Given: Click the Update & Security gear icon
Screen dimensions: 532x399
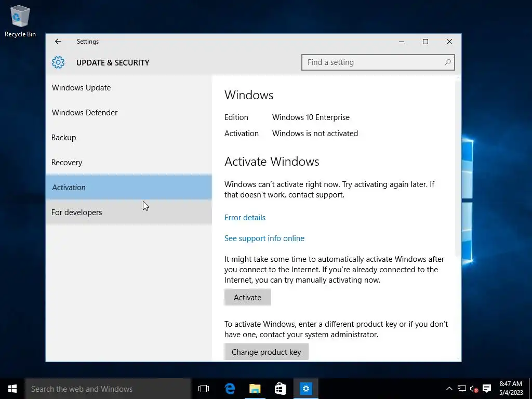Looking at the screenshot, I should (58, 62).
